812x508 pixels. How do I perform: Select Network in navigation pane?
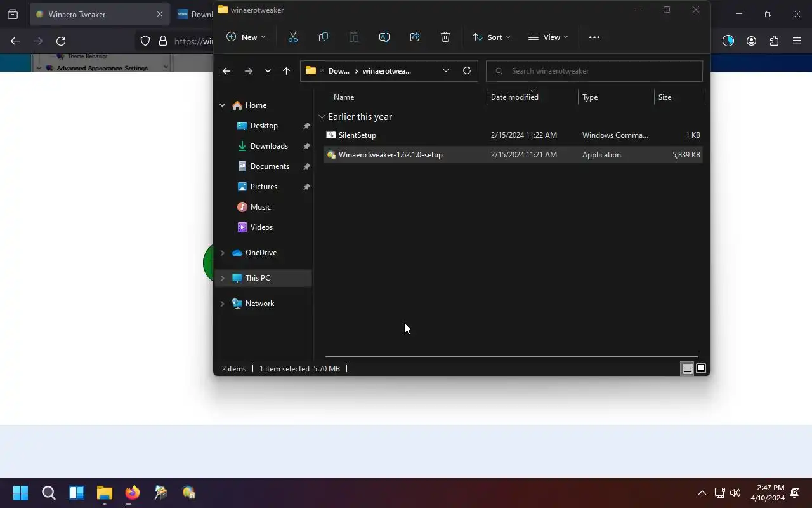[x=260, y=304]
